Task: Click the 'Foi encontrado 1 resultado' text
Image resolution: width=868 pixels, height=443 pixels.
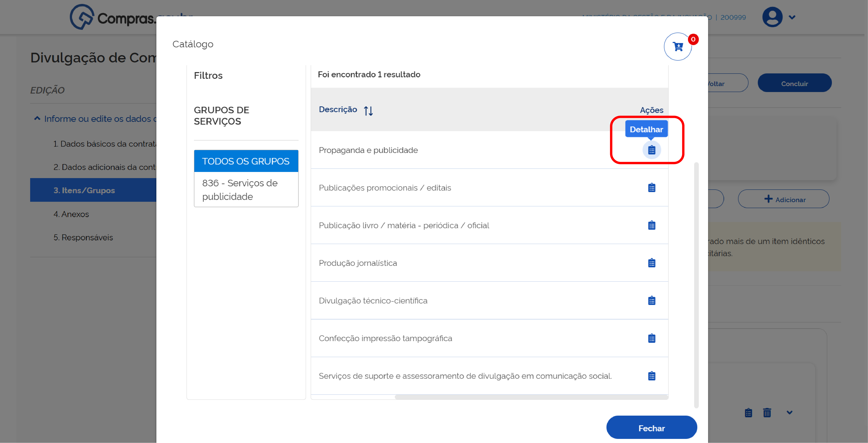Action: pos(369,75)
